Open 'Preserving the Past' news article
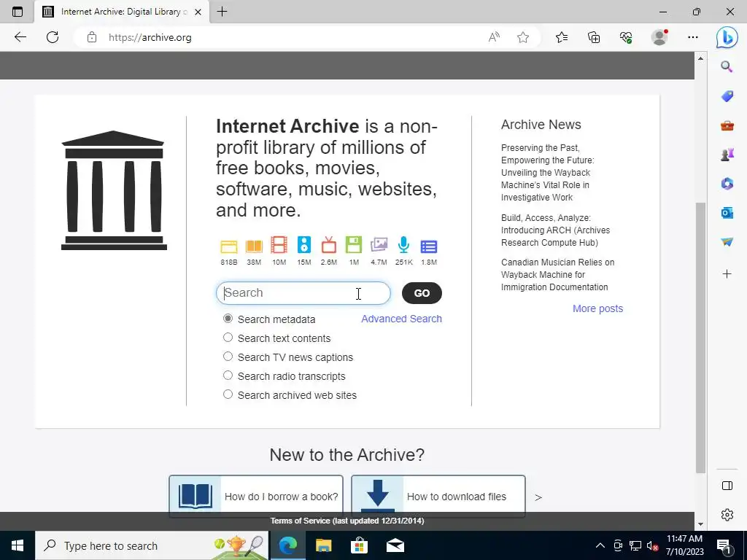The image size is (747, 560). (547, 172)
